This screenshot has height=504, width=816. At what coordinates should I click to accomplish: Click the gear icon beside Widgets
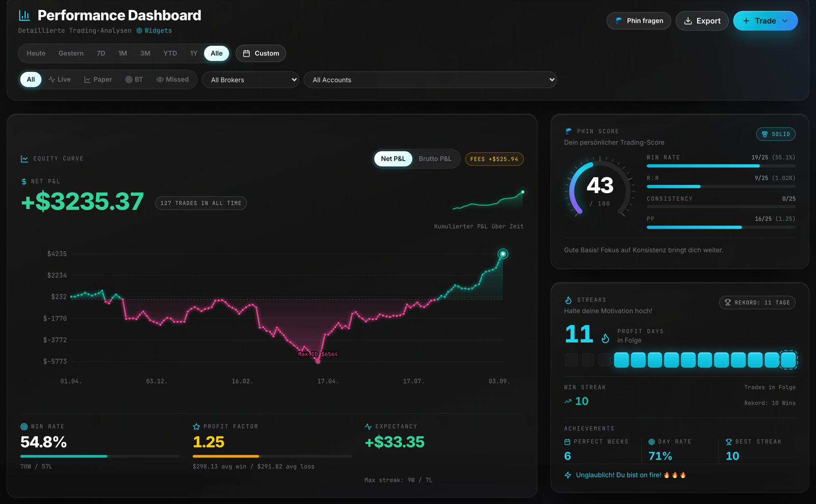coord(139,31)
